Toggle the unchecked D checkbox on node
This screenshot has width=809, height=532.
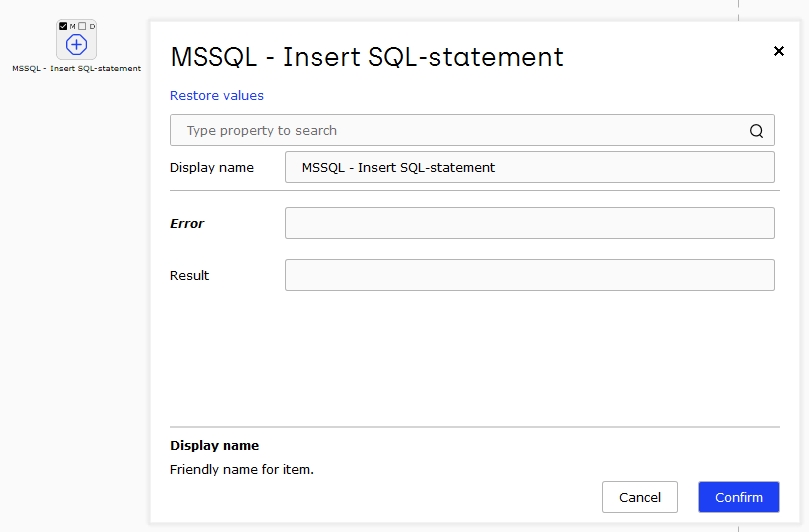(x=82, y=26)
